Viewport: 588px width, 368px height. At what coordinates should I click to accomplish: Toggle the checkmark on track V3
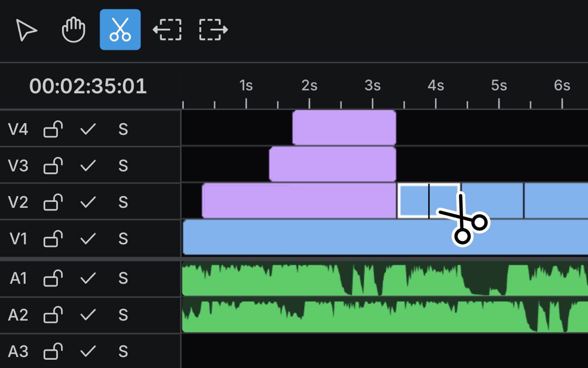(87, 166)
